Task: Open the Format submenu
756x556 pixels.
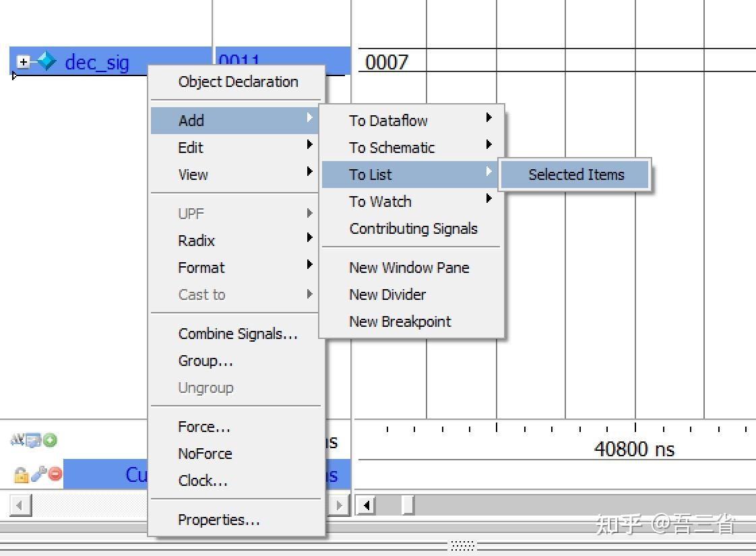Action: (x=234, y=268)
